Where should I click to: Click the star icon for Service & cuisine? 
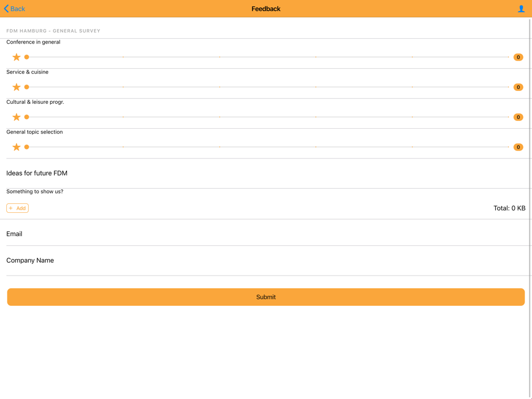coord(16,87)
